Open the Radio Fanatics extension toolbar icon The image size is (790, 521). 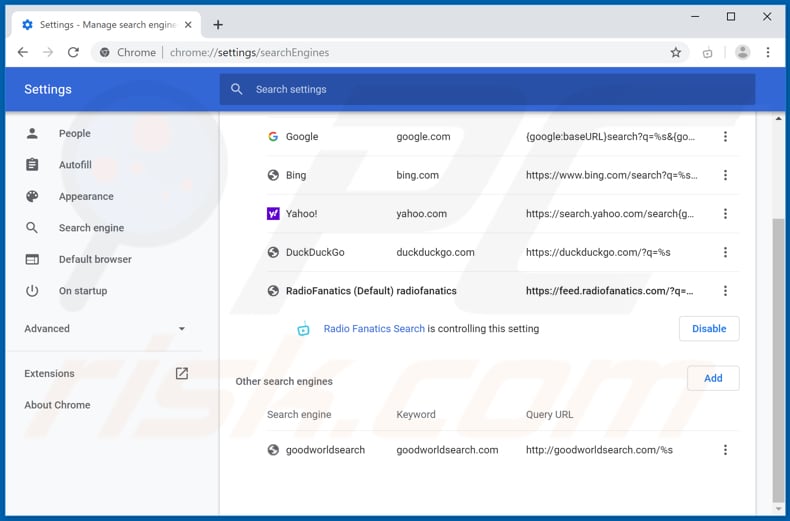707,52
